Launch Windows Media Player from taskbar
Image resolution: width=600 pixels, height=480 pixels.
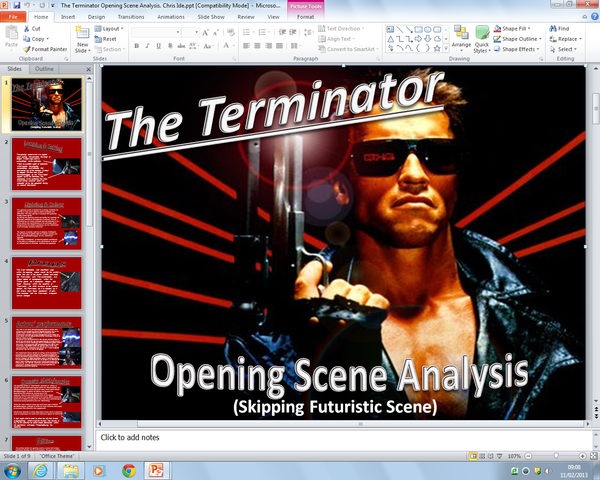98,471
